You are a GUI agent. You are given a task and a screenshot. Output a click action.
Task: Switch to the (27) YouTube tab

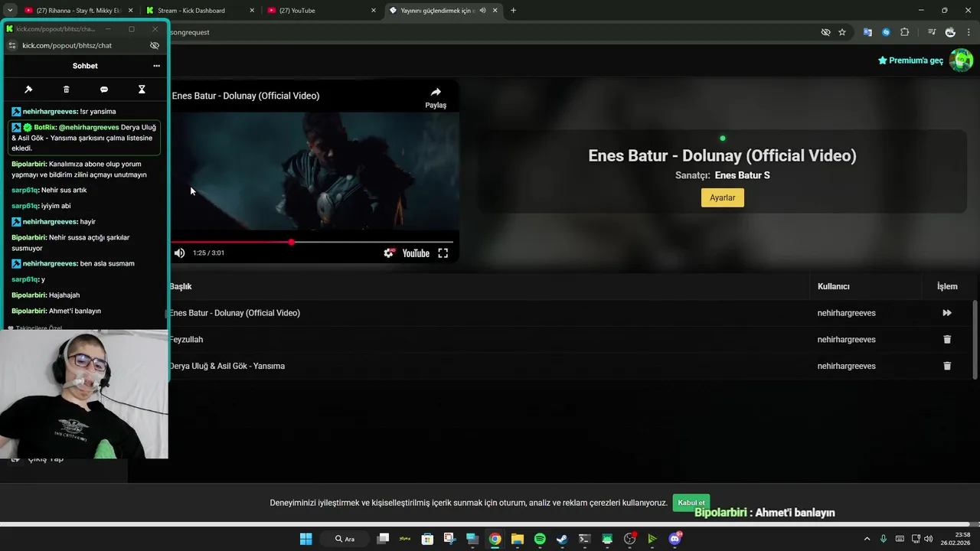[x=322, y=11]
